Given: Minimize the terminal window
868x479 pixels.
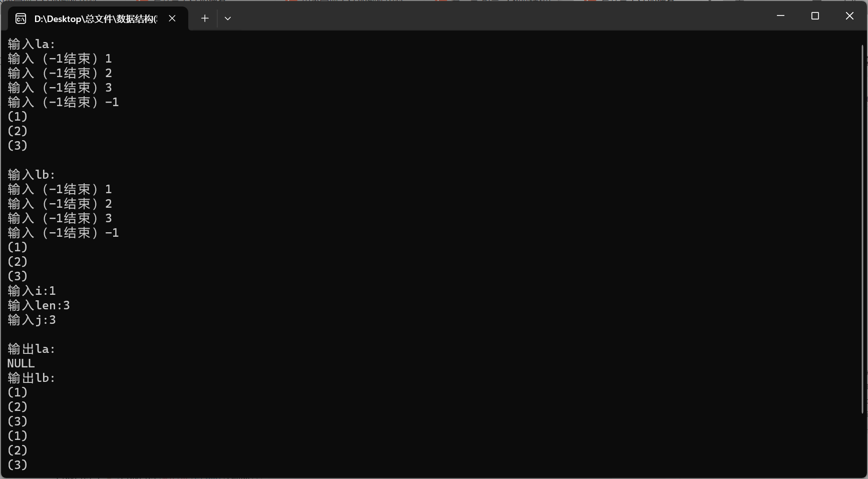Looking at the screenshot, I should [780, 16].
